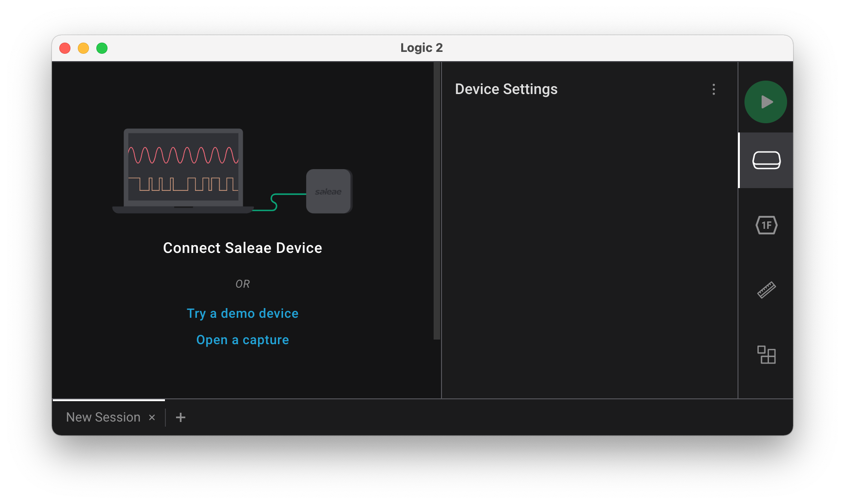This screenshot has width=845, height=504.
Task: Start capture with the green play button
Action: [x=765, y=102]
